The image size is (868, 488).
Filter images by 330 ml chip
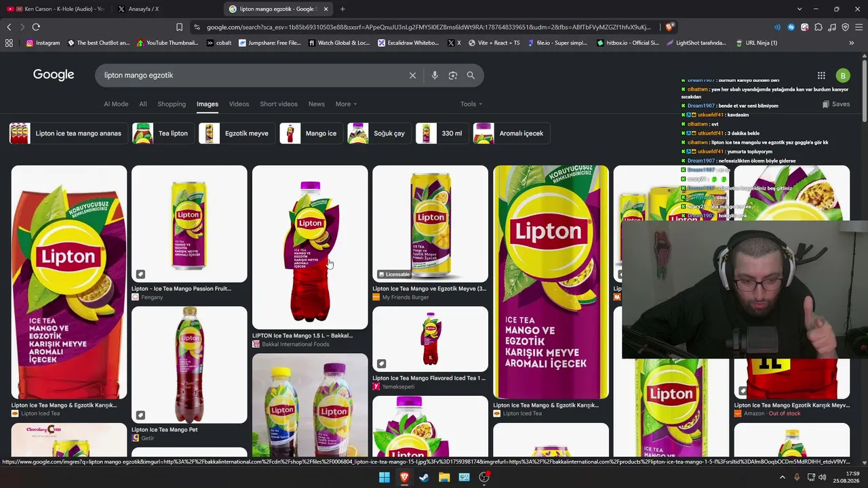(x=442, y=134)
